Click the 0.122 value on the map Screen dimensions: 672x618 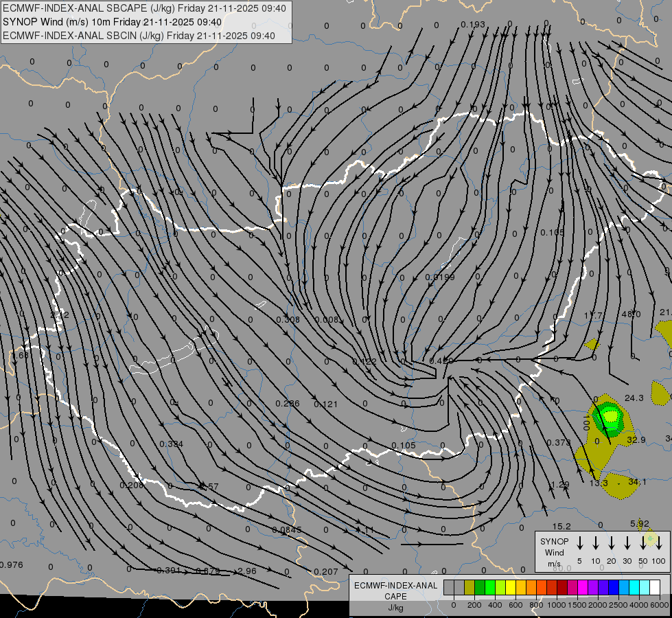point(364,362)
